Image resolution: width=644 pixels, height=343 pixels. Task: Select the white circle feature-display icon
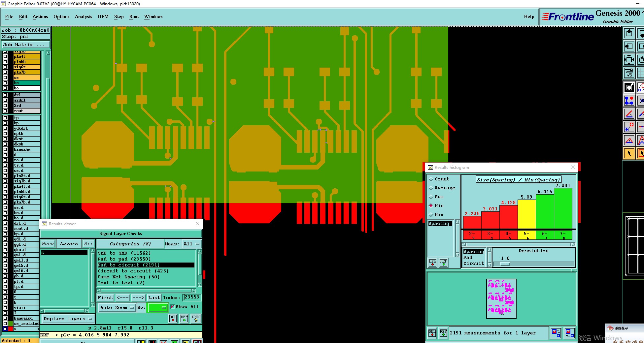629,87
